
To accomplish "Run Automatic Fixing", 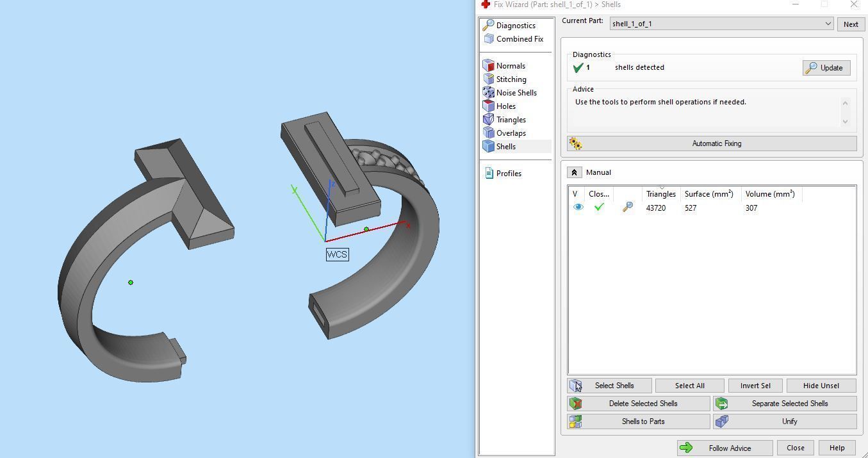I will (712, 143).
